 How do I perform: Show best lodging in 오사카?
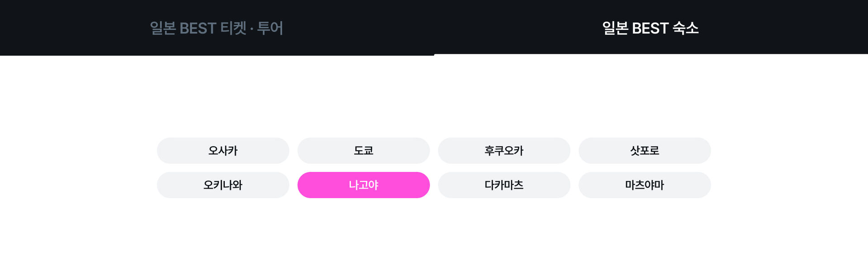pos(223,151)
